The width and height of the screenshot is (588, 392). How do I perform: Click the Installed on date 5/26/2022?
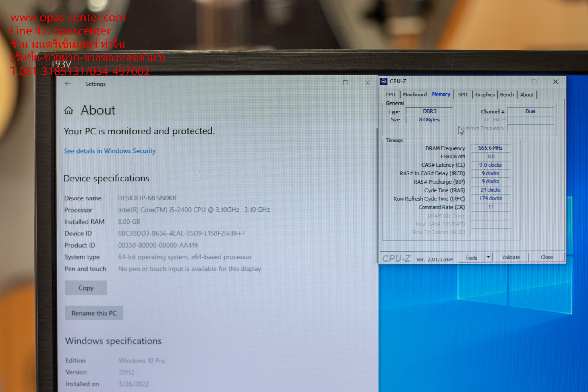tap(134, 384)
